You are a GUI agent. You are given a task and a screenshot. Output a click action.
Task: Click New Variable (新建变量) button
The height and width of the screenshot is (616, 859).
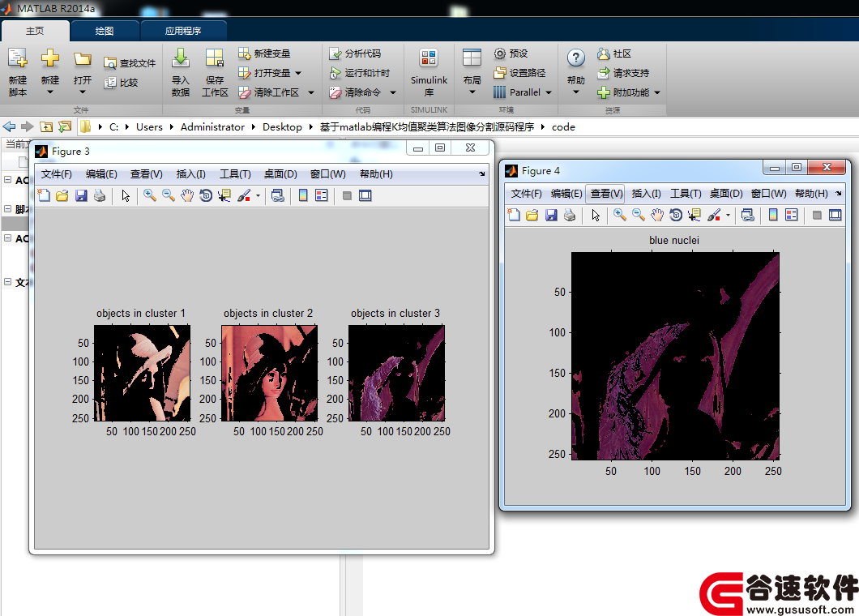coord(264,53)
